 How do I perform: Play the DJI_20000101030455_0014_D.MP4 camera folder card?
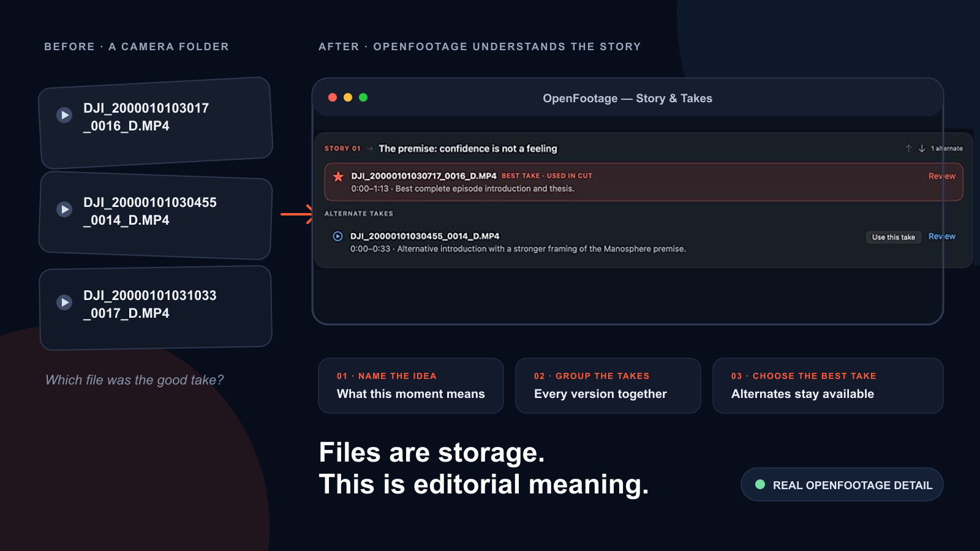click(64, 209)
